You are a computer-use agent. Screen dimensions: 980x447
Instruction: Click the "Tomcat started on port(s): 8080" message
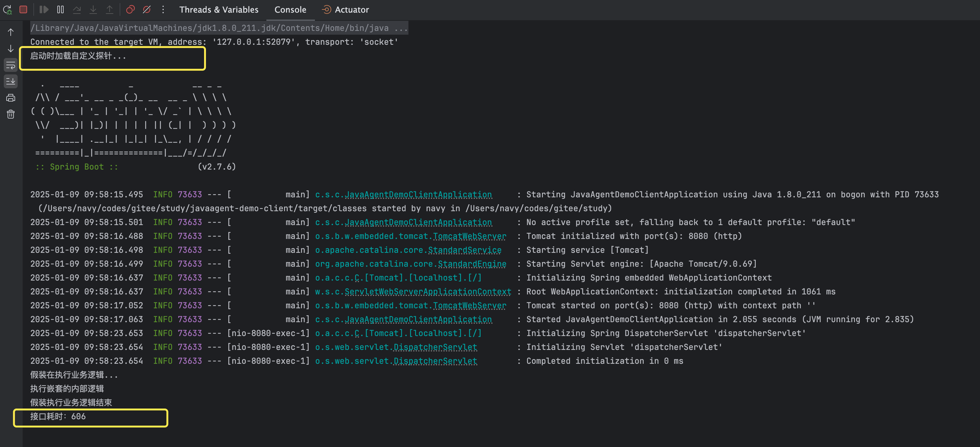click(671, 306)
